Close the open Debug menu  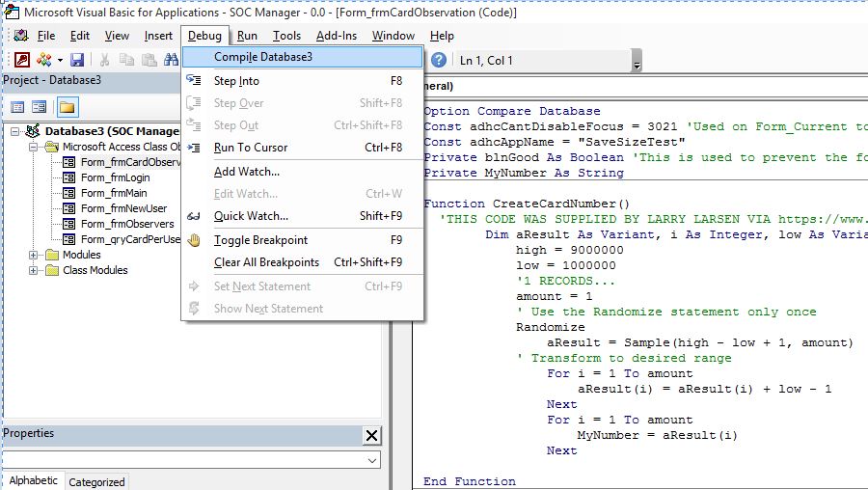click(204, 36)
